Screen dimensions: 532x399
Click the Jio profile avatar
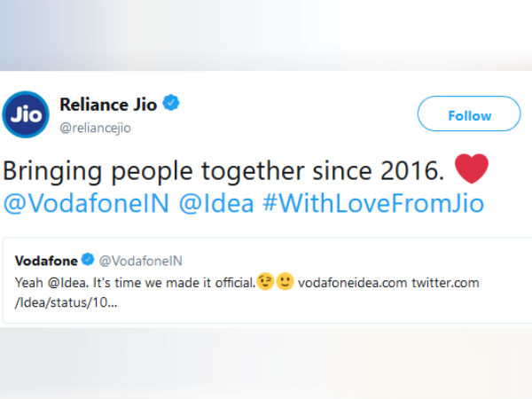[26, 114]
